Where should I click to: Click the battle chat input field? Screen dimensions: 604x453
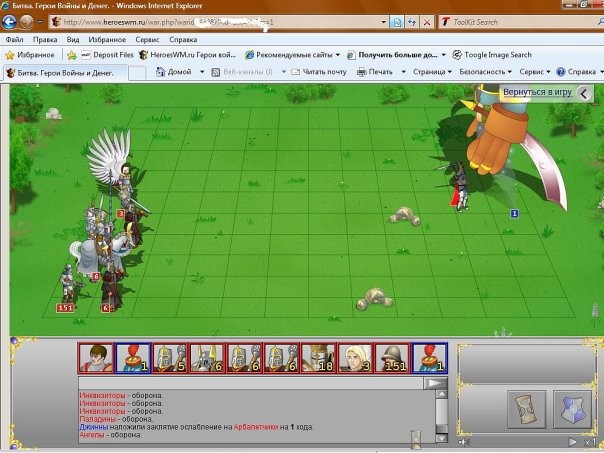tap(250, 383)
